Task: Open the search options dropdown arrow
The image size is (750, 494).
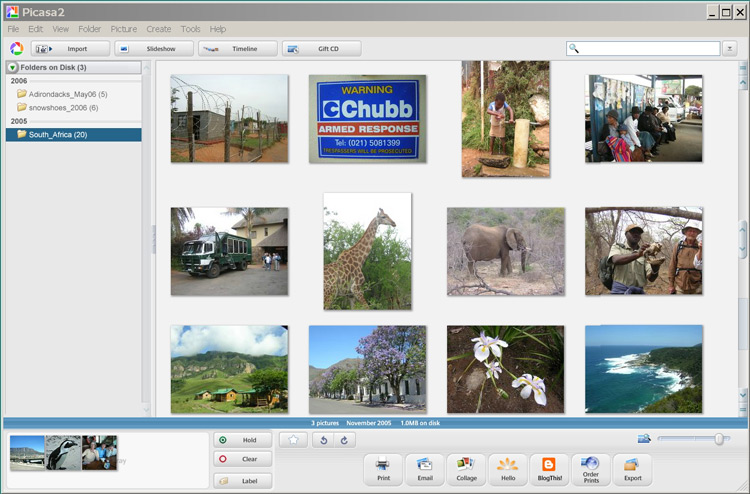Action: coord(729,48)
